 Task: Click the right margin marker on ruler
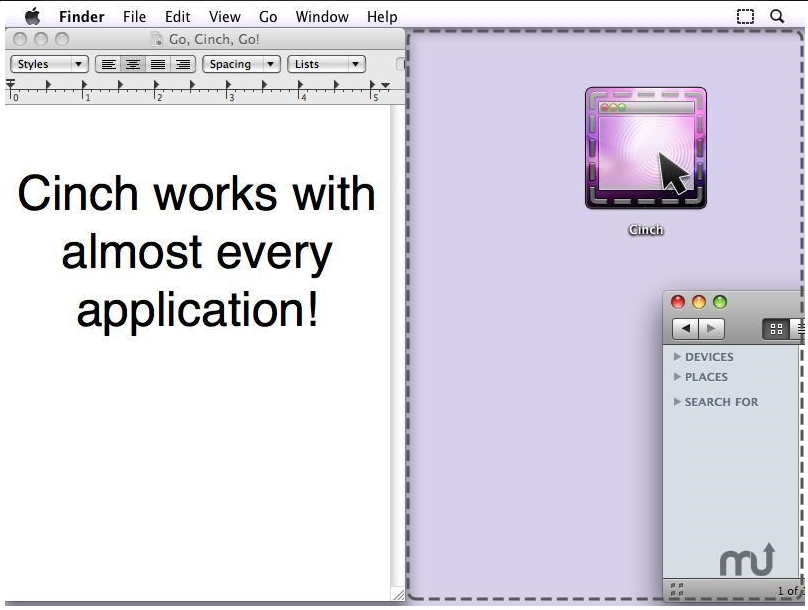point(385,86)
